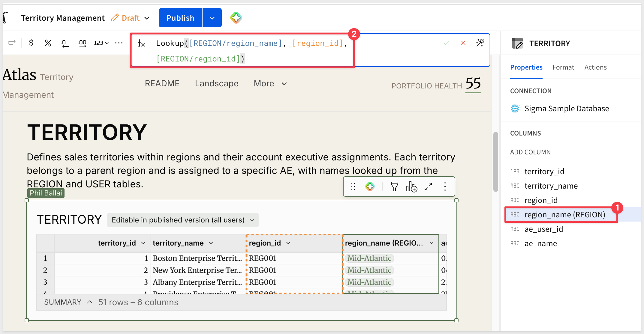The height and width of the screenshot is (334, 644).
Task: Open the README page tab
Action: (162, 83)
